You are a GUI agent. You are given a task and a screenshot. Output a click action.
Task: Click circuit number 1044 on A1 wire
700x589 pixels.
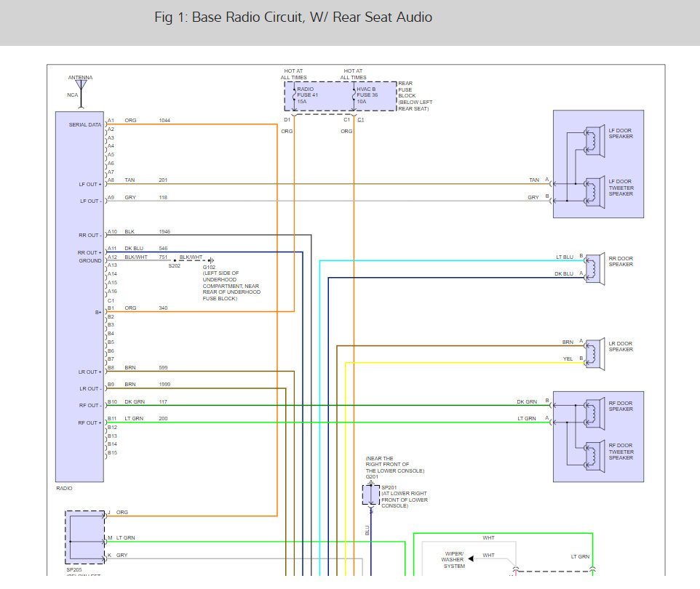(x=164, y=121)
